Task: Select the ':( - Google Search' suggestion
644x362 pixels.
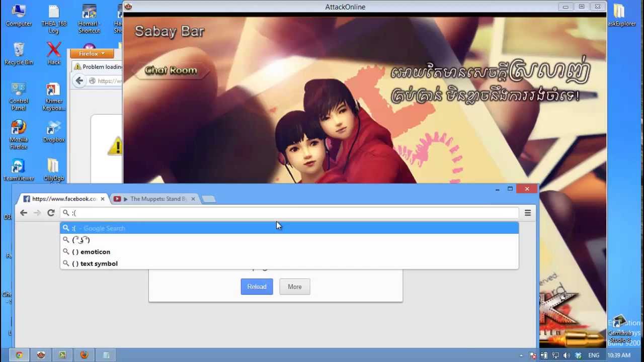Action: [289, 228]
